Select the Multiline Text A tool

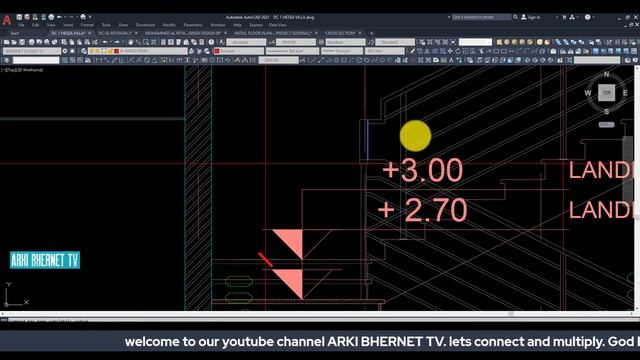click(x=451, y=60)
